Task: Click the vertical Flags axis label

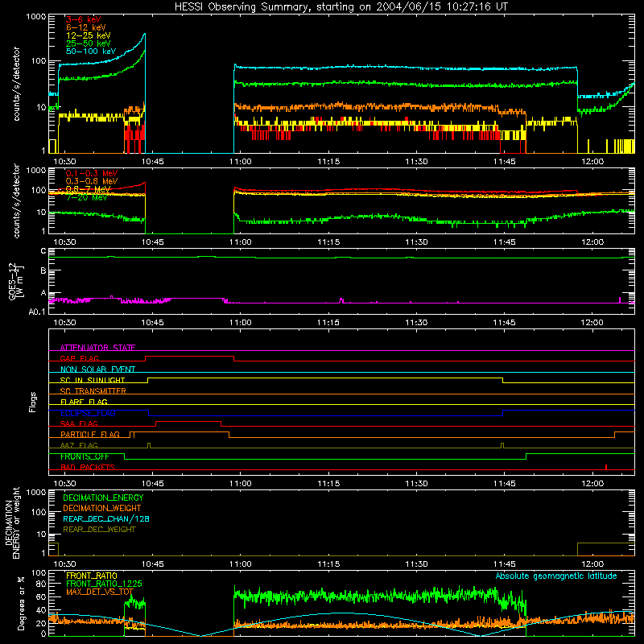Action: (x=33, y=402)
